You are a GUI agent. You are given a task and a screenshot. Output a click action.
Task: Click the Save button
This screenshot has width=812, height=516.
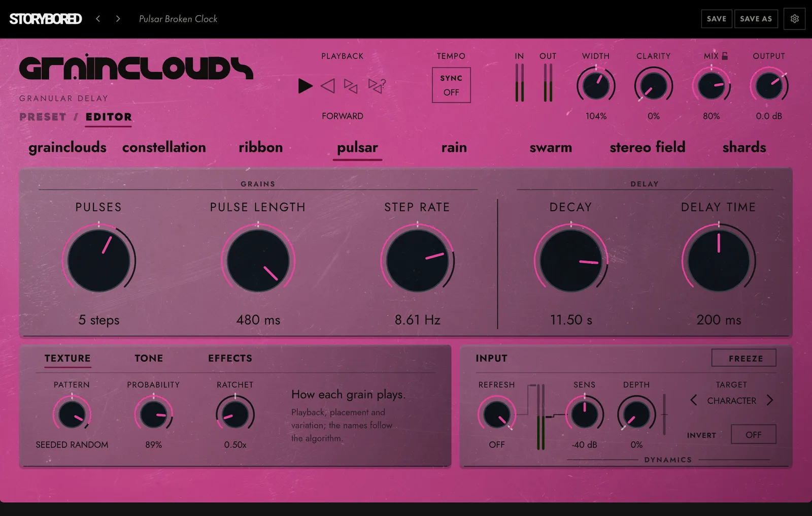pos(717,19)
